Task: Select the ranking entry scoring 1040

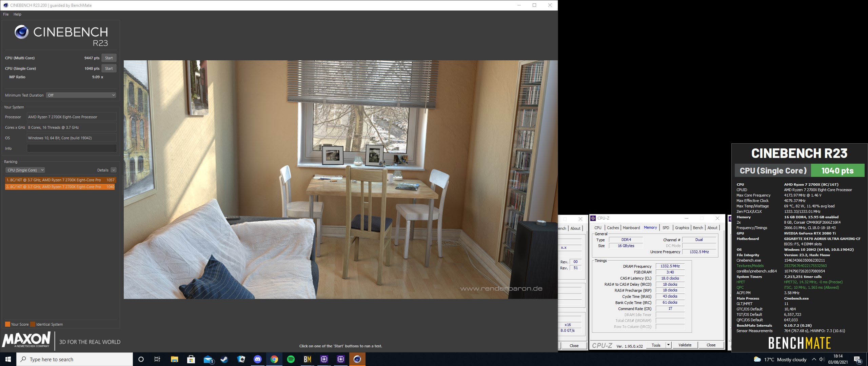Action: 60,187
